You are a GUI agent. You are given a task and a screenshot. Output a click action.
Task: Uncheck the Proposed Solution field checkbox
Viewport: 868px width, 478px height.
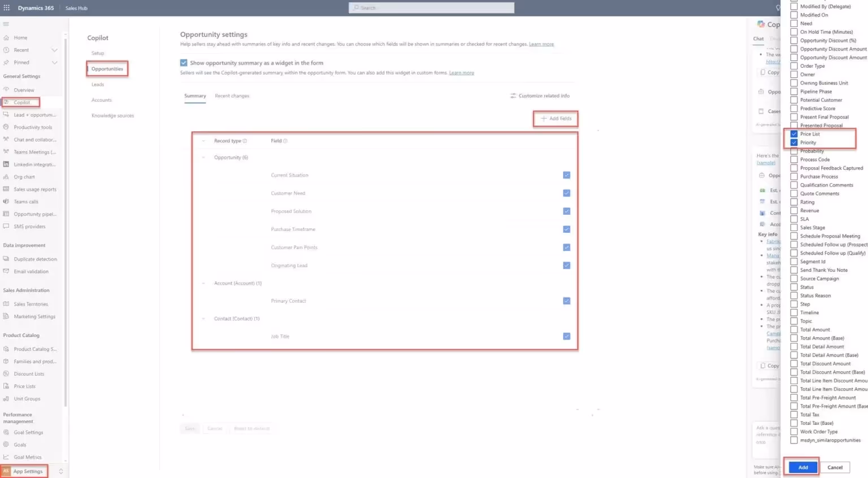point(566,211)
